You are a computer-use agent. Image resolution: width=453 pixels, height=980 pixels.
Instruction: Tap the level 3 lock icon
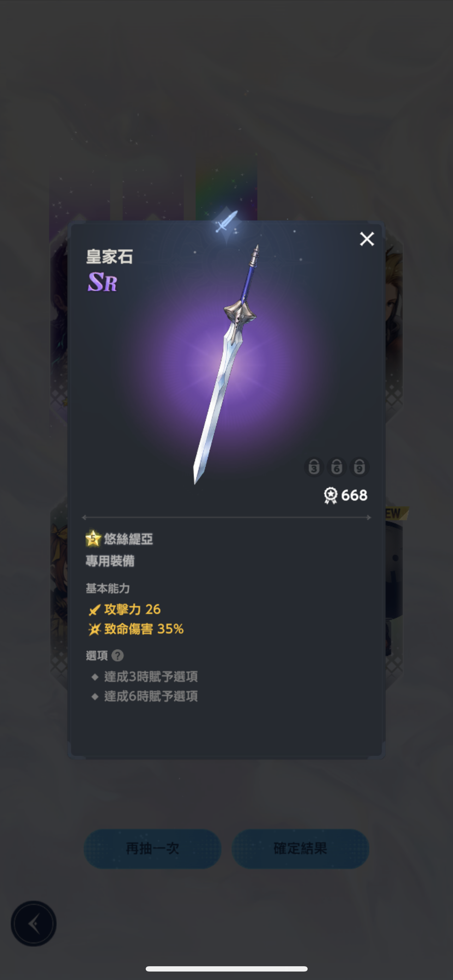point(314,467)
